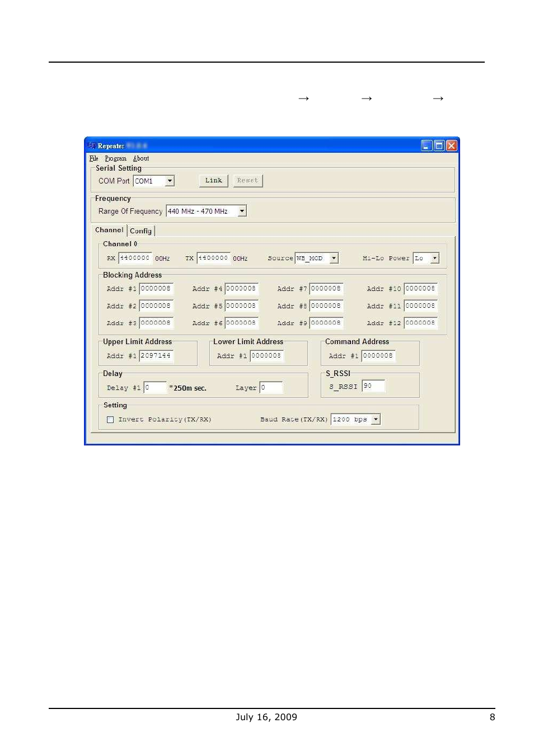Click Lower Limit Address Addr #1 field

pyautogui.click(x=266, y=356)
